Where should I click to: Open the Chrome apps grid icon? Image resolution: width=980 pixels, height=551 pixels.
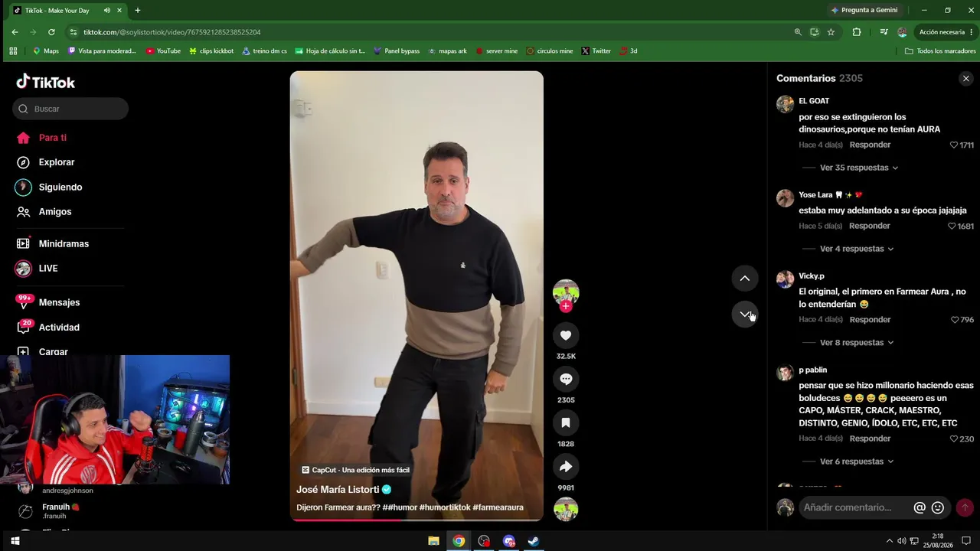(13, 51)
